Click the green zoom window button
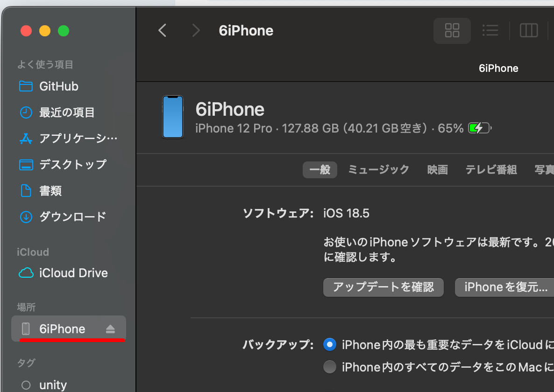The height and width of the screenshot is (392, 554). tap(64, 31)
